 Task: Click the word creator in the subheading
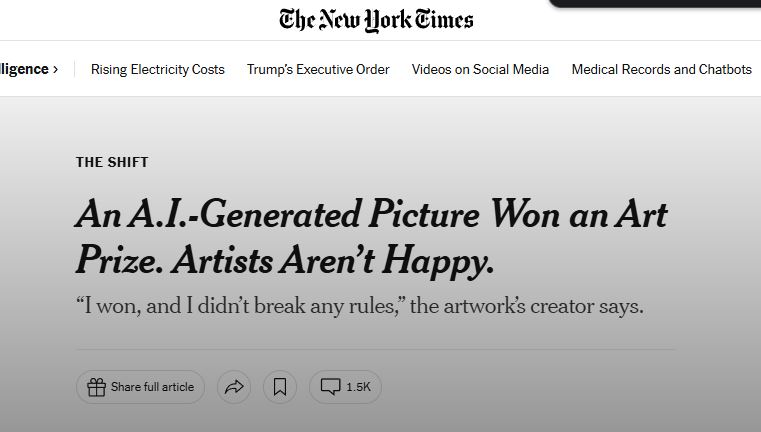[562, 306]
